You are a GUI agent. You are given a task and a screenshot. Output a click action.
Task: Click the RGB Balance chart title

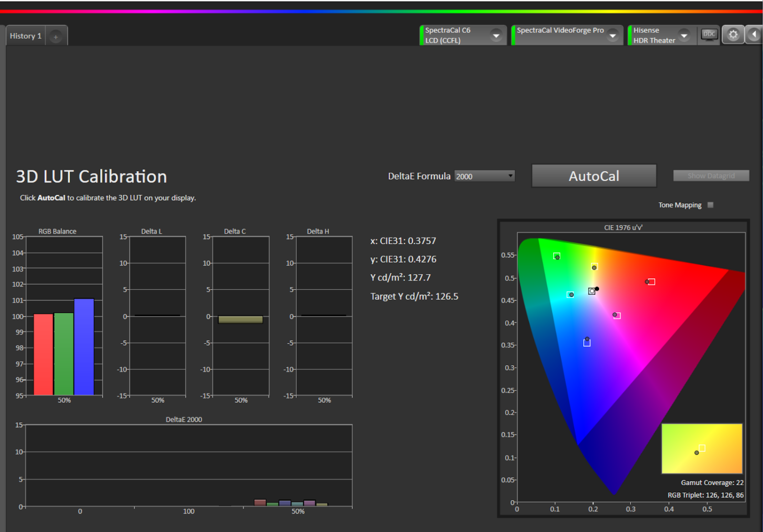pos(57,231)
